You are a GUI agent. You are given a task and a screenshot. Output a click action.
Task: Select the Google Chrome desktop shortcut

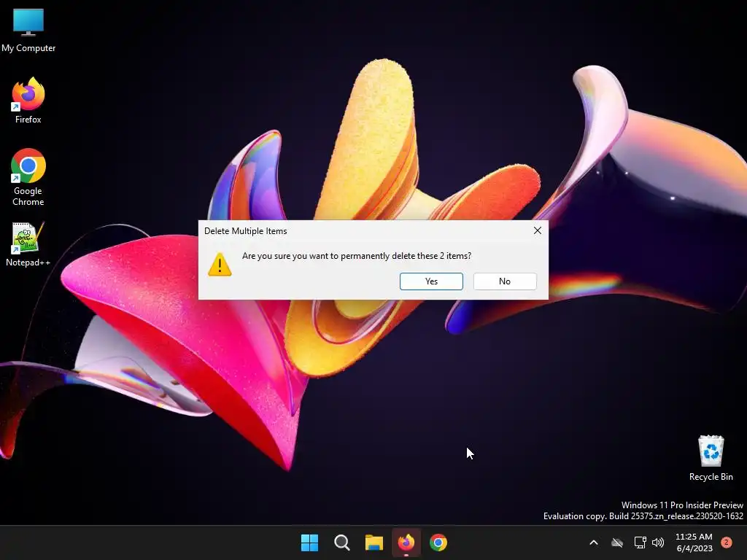point(28,177)
